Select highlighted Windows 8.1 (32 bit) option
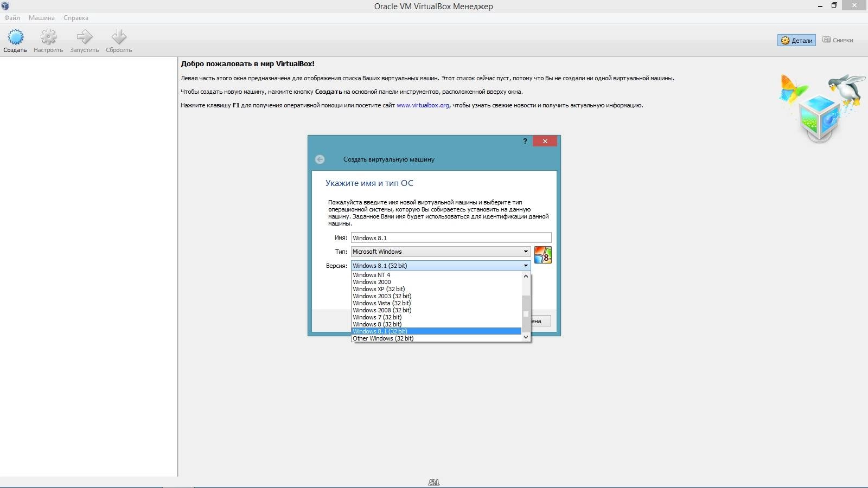 pyautogui.click(x=436, y=331)
